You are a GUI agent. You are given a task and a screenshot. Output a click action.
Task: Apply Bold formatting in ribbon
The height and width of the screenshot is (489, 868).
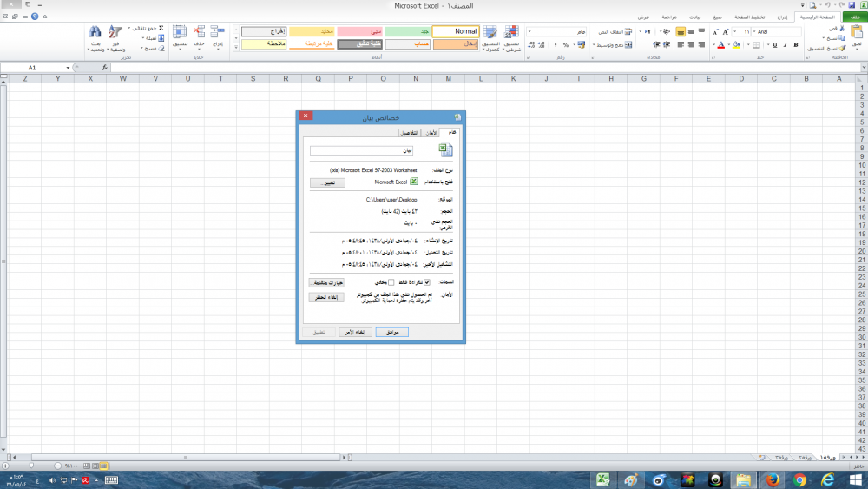point(796,45)
